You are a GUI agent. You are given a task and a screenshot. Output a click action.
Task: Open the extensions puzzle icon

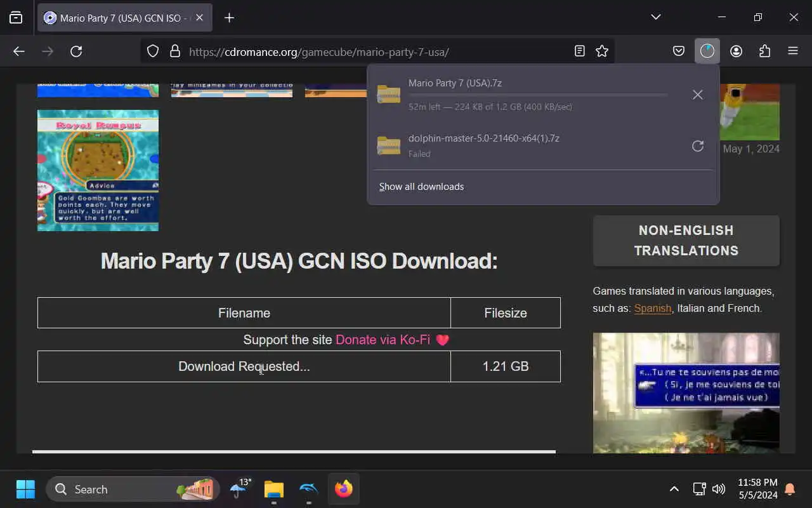tap(764, 51)
